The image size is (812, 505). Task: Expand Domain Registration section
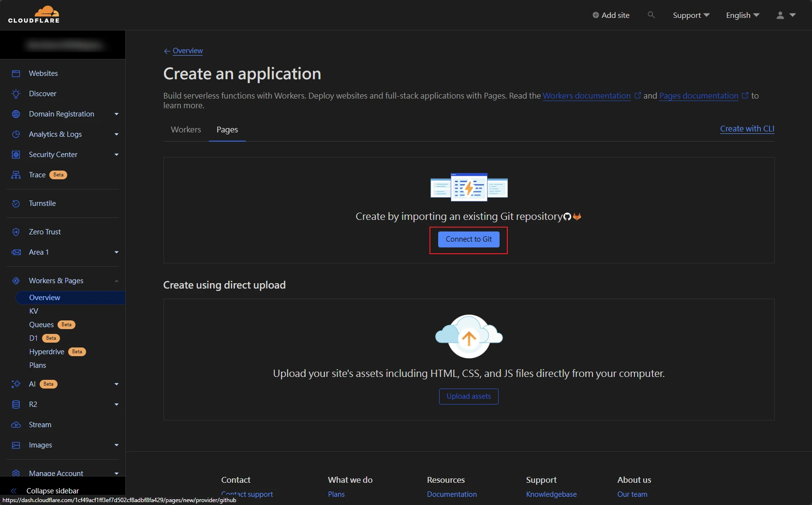tap(116, 114)
